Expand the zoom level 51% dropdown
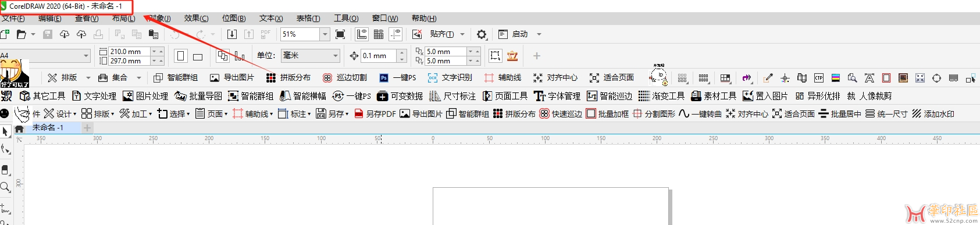The image size is (980, 225). [x=325, y=34]
